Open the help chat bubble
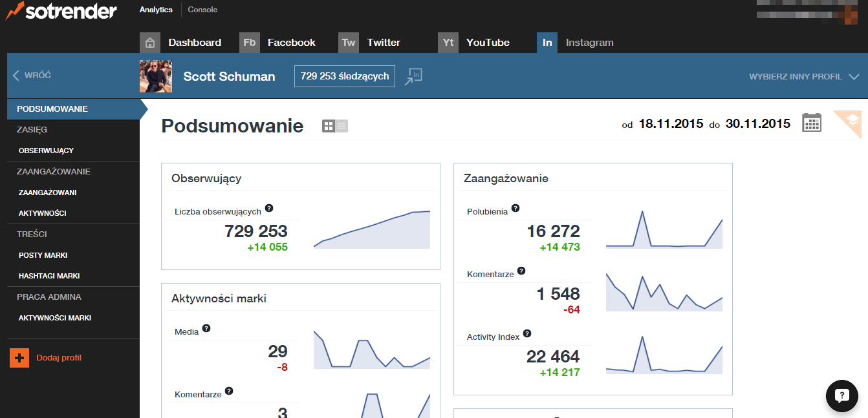 pyautogui.click(x=841, y=395)
